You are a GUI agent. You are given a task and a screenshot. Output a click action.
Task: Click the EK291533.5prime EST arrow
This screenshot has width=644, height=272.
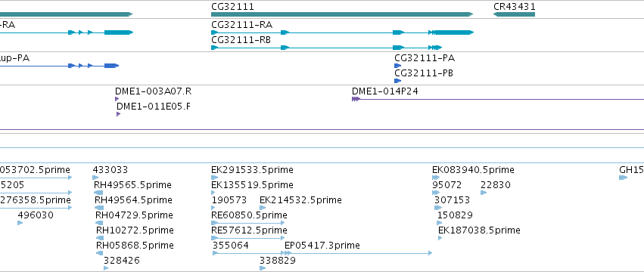[214, 178]
